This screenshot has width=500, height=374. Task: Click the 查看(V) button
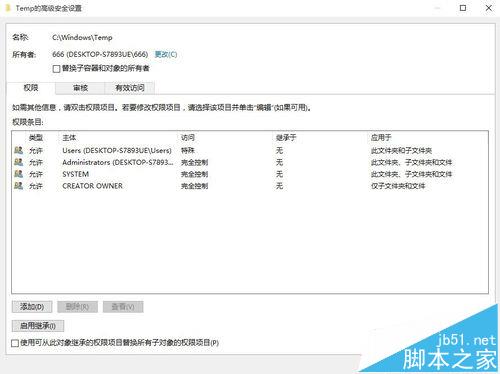123,307
